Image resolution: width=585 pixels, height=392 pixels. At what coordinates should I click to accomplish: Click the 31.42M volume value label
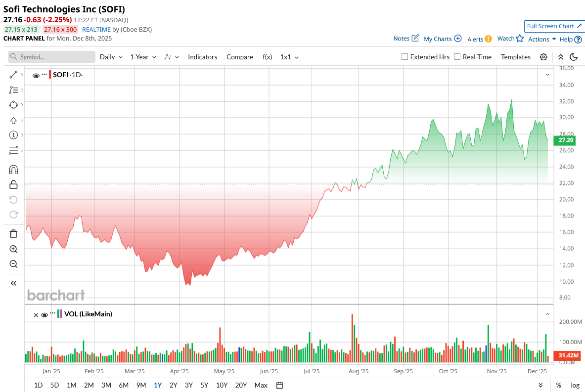click(567, 355)
